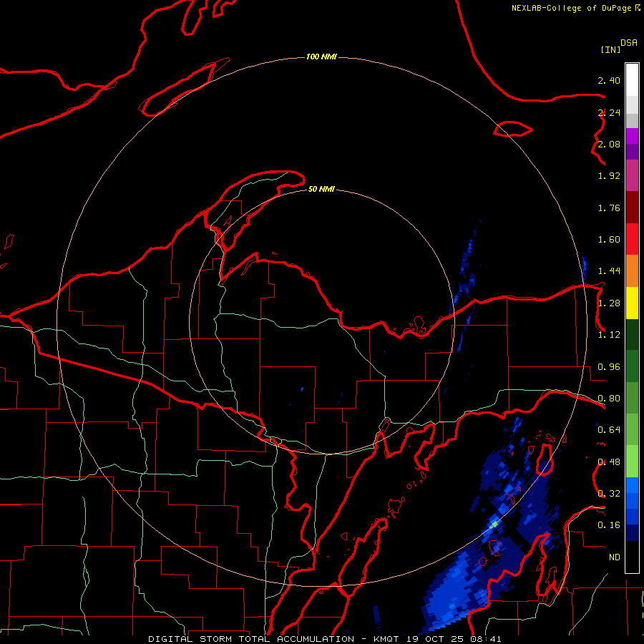
Task: Click the 0.80 legend value
Action: tap(609, 399)
